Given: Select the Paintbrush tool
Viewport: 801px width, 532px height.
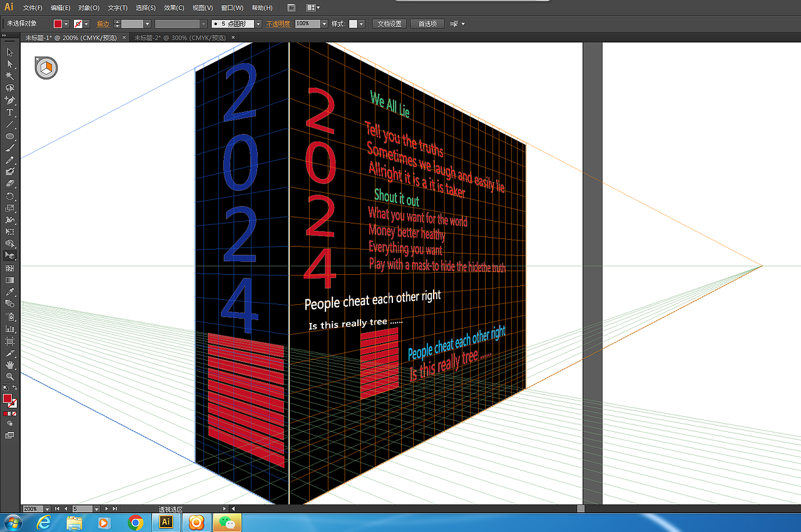Looking at the screenshot, I should tap(10, 148).
